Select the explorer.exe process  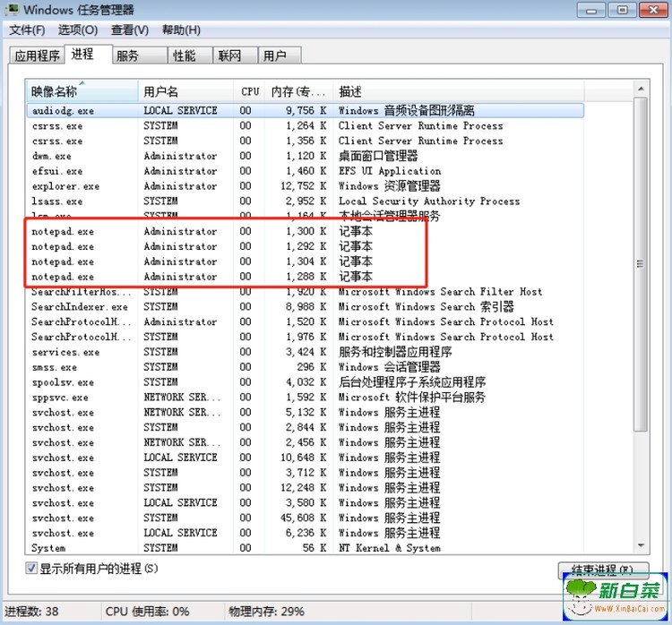(x=306, y=186)
